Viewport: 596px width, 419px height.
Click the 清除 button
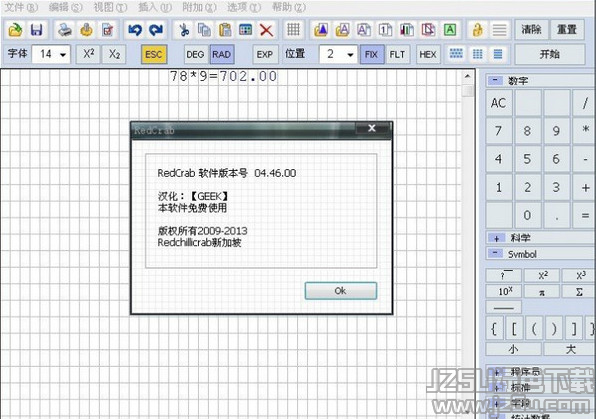point(531,30)
